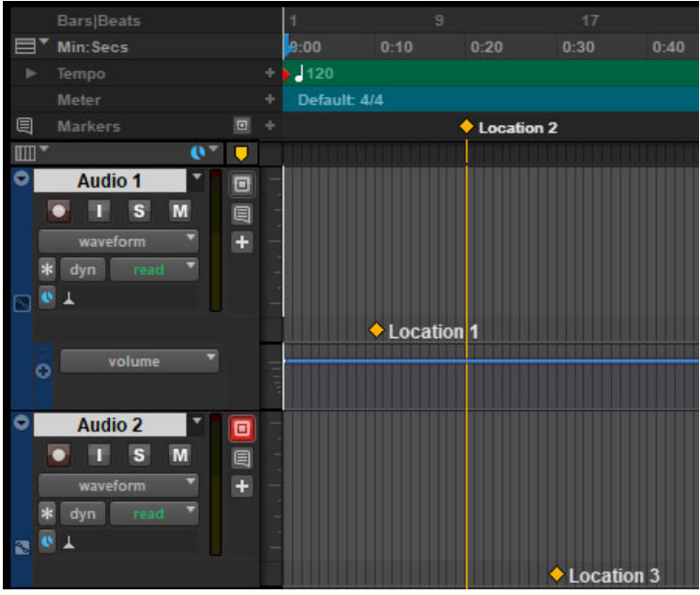The height and width of the screenshot is (595, 700).
Task: Select the Audio 2 track name
Action: click(110, 425)
